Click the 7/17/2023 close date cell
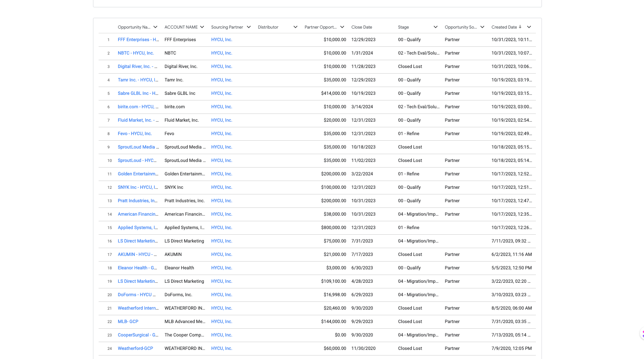644x359 pixels. coord(362,255)
